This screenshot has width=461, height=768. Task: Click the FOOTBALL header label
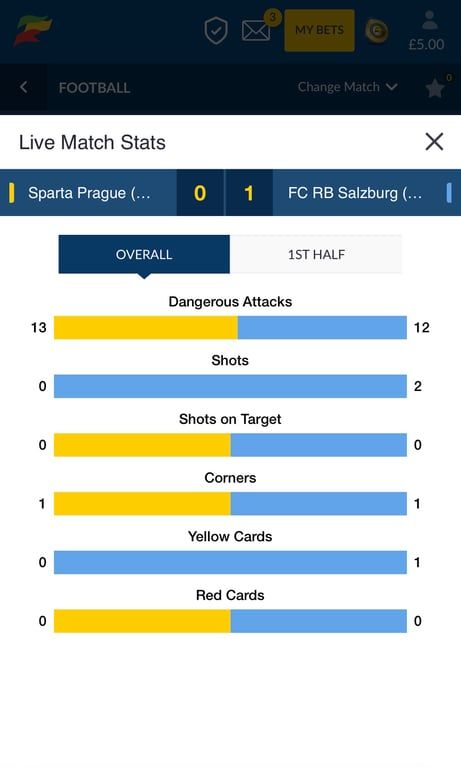click(x=95, y=88)
